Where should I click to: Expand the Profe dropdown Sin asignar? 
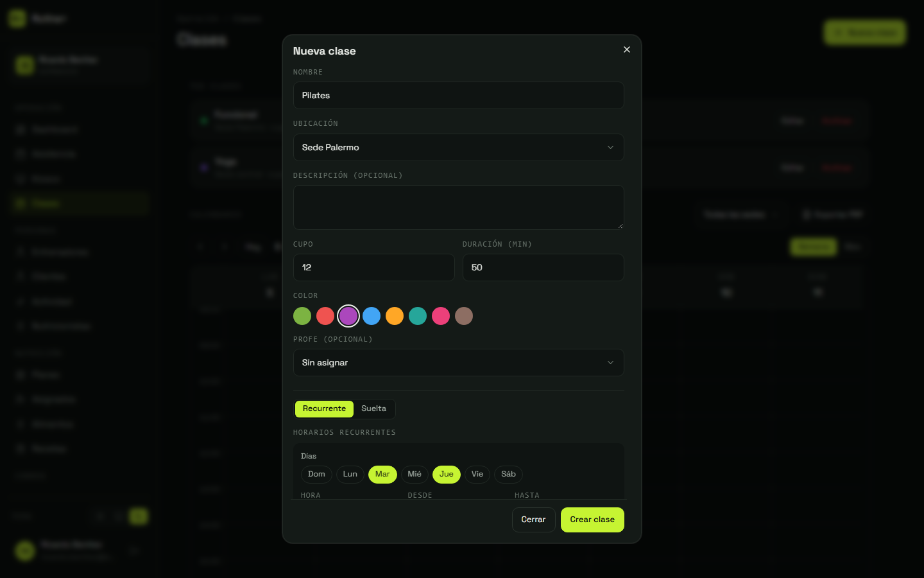click(x=459, y=363)
